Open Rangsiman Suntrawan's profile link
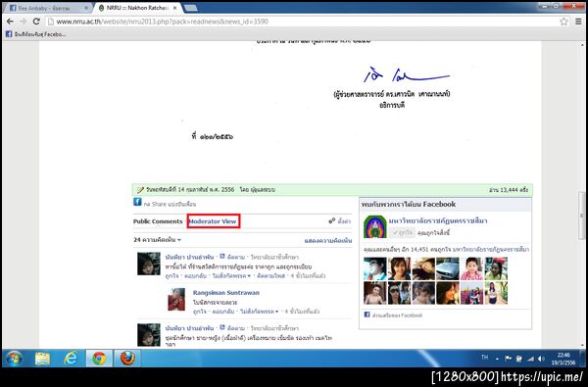Screen dimensions: 588x387 226,293
